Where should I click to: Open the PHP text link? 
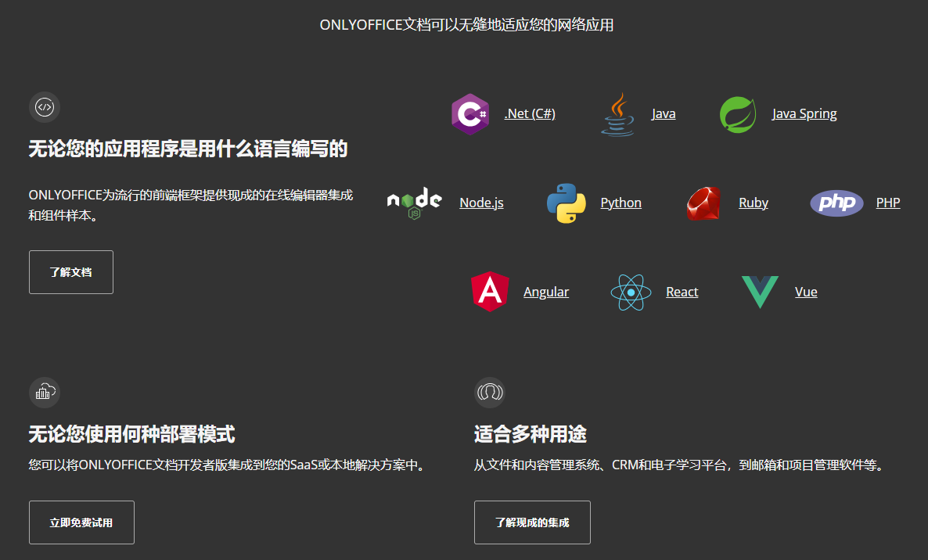click(x=888, y=203)
